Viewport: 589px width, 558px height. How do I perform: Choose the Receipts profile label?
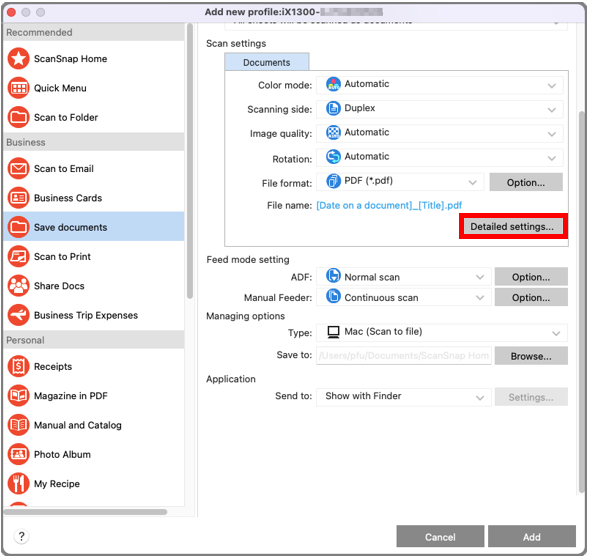pyautogui.click(x=53, y=366)
